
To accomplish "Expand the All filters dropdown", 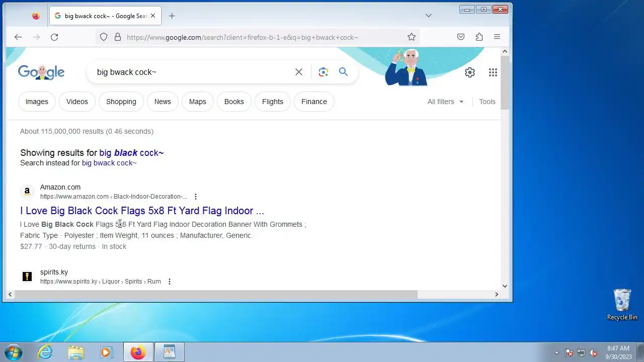I will coord(445,102).
